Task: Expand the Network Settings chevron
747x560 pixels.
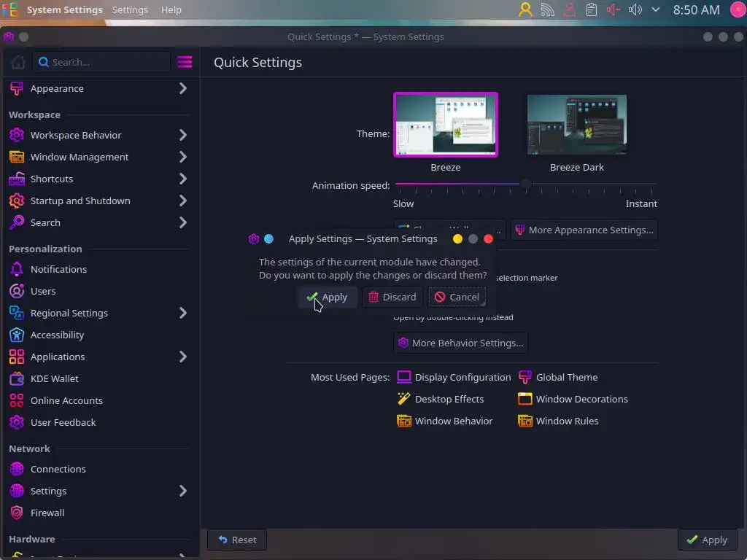Action: click(183, 491)
